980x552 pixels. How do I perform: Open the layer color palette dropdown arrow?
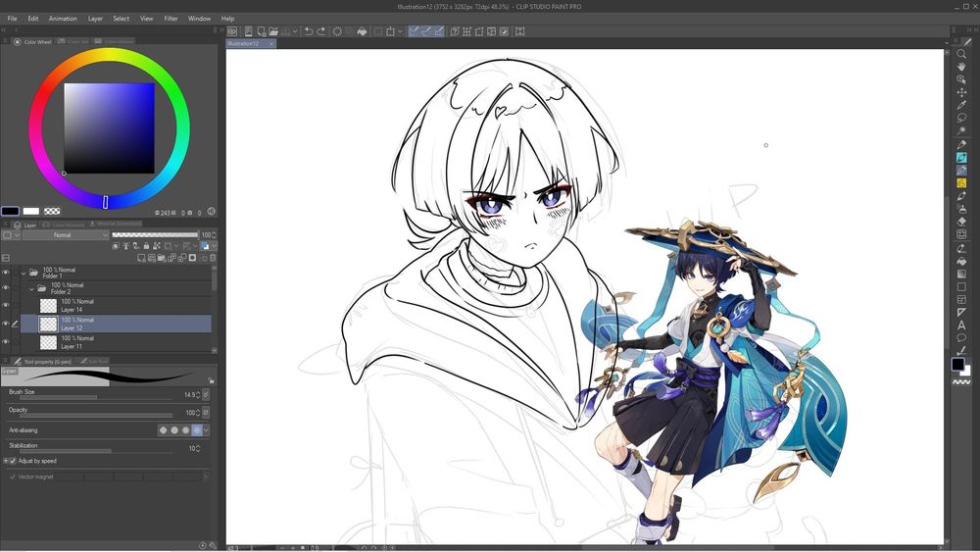point(214,246)
